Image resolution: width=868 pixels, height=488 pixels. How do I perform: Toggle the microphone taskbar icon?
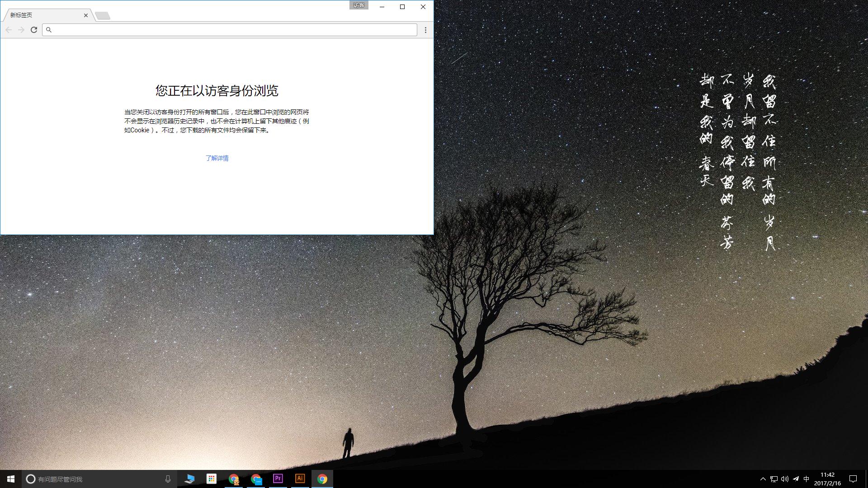168,479
